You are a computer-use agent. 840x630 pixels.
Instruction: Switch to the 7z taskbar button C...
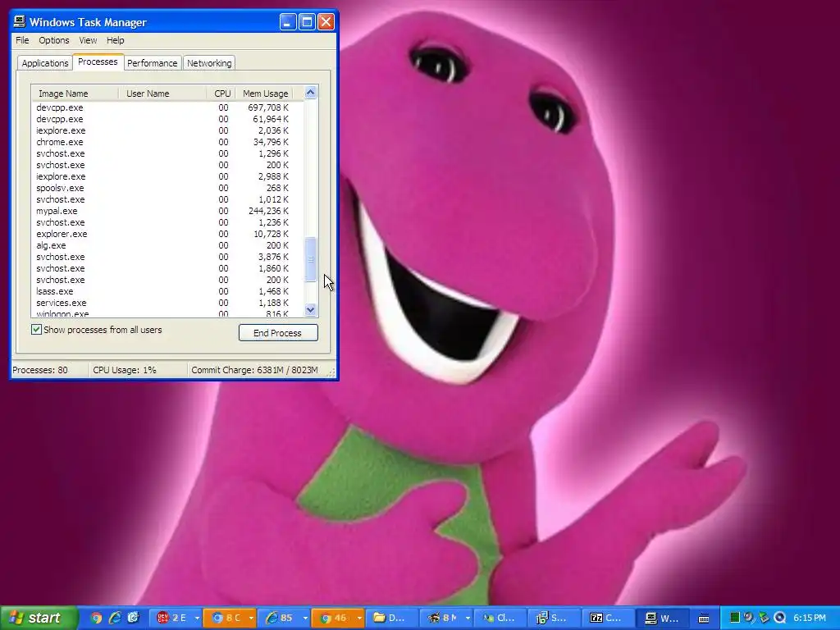click(x=609, y=618)
